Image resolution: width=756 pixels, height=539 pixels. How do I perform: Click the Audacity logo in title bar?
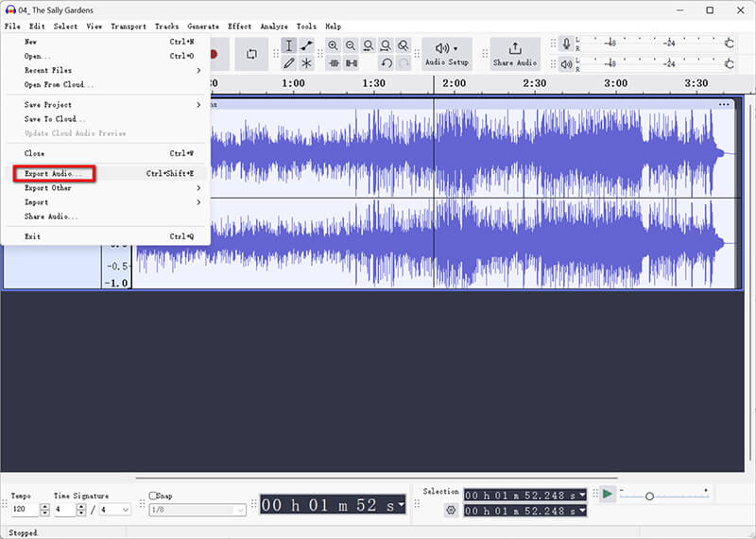[9, 9]
